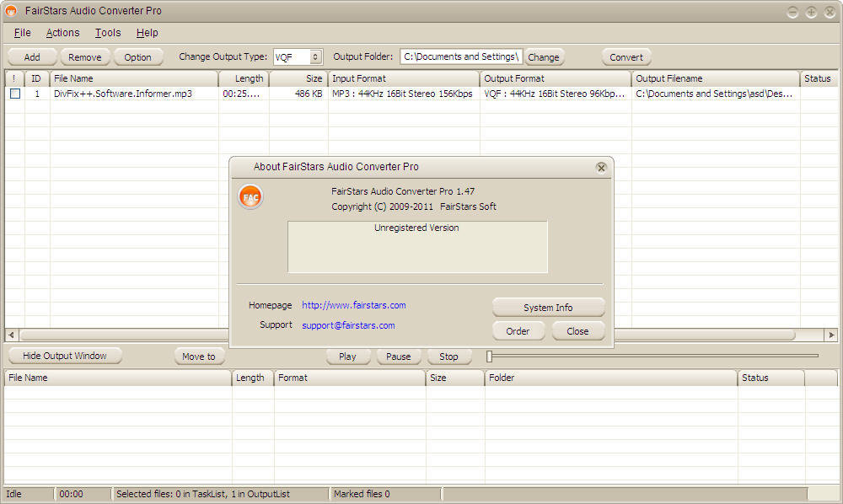This screenshot has width=843, height=504.
Task: Click Status header in output list
Action: 771,378
